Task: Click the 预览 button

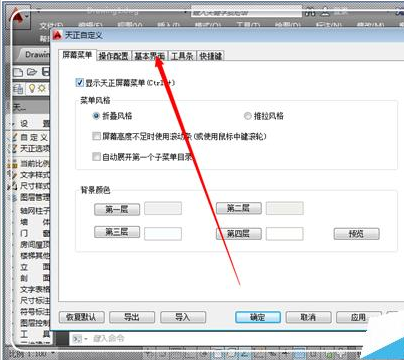Action: 357,234
